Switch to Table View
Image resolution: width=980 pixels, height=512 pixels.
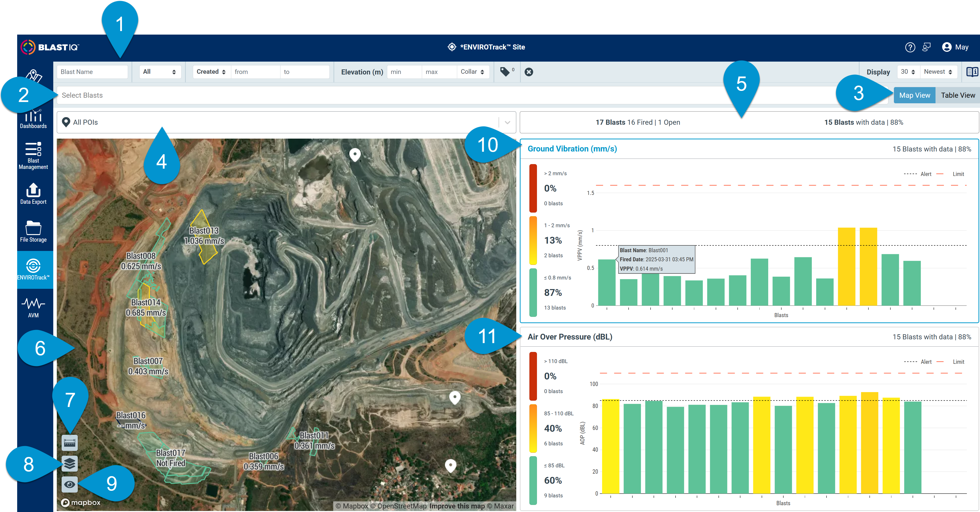click(x=958, y=95)
